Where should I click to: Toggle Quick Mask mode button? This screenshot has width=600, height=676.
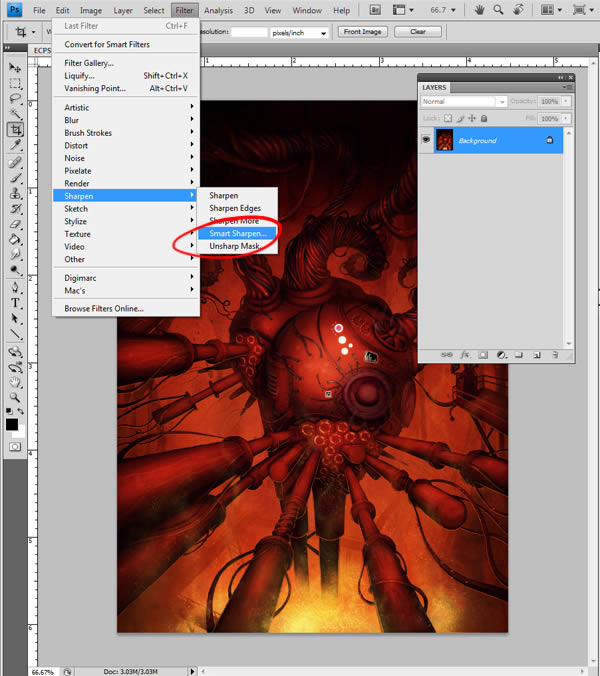(x=15, y=447)
